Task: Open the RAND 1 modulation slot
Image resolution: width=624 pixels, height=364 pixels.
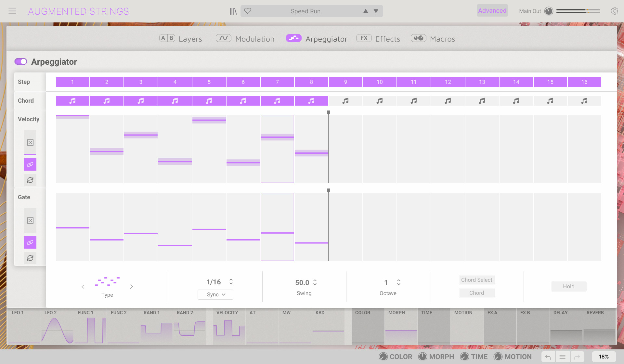Action: point(157,326)
